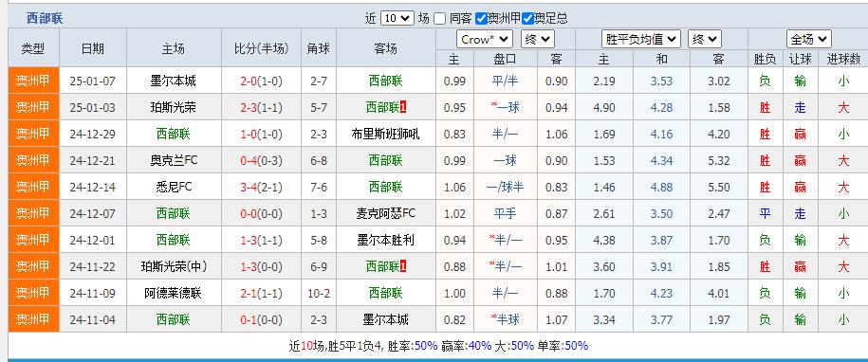Open 珀斯光荣(中) team link

[174, 267]
